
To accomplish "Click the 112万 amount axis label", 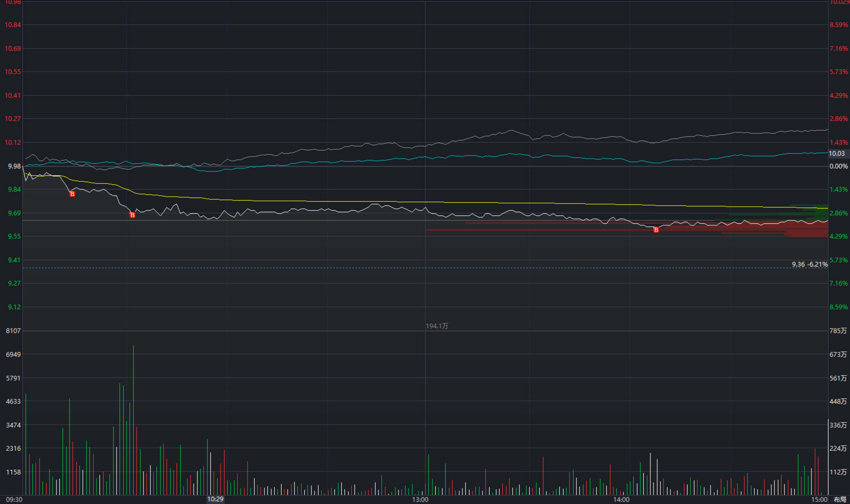I will click(838, 472).
